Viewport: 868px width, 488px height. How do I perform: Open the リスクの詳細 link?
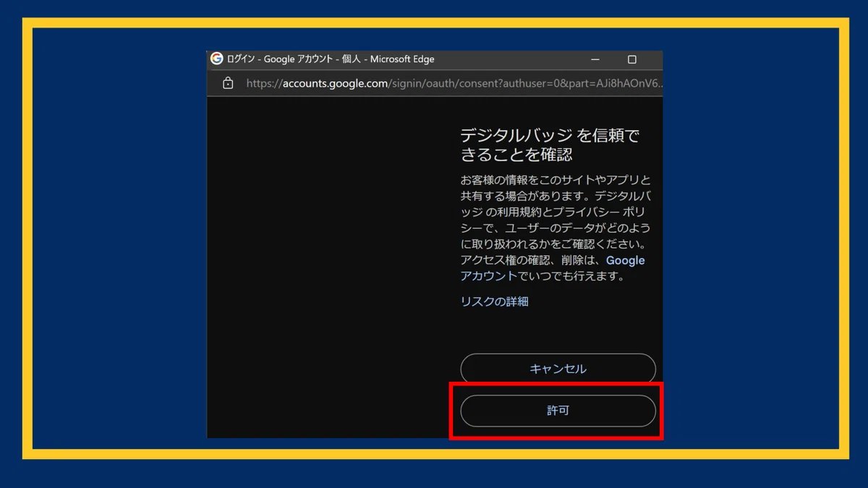[495, 301]
